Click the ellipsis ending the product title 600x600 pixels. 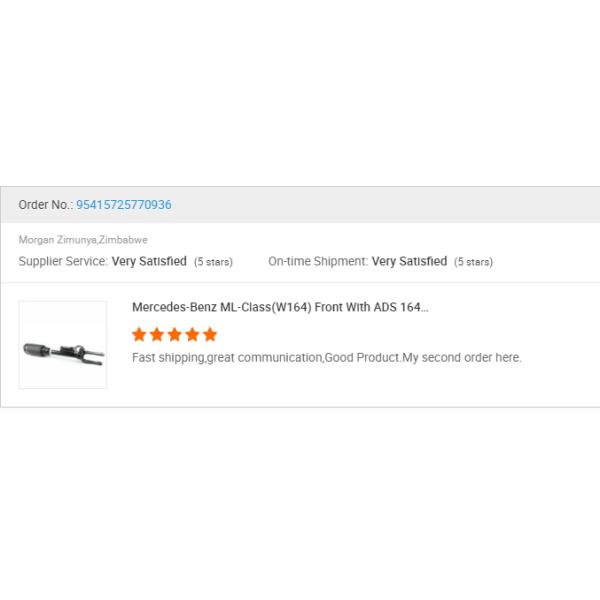coord(424,308)
